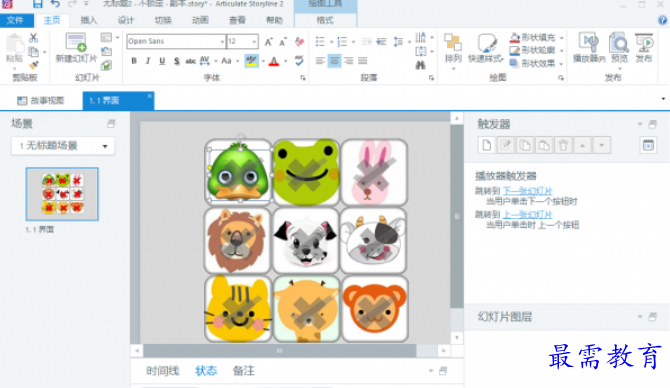Open Player (播放器) settings
This screenshot has width=670, height=388.
589,48
